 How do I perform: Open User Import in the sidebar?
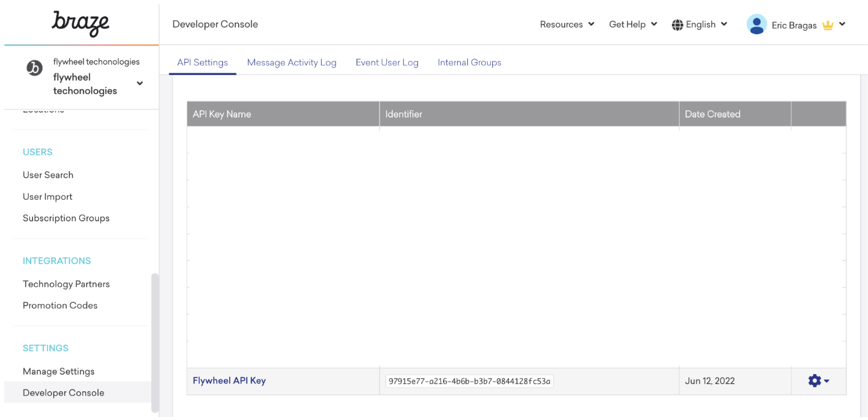pyautogui.click(x=48, y=197)
